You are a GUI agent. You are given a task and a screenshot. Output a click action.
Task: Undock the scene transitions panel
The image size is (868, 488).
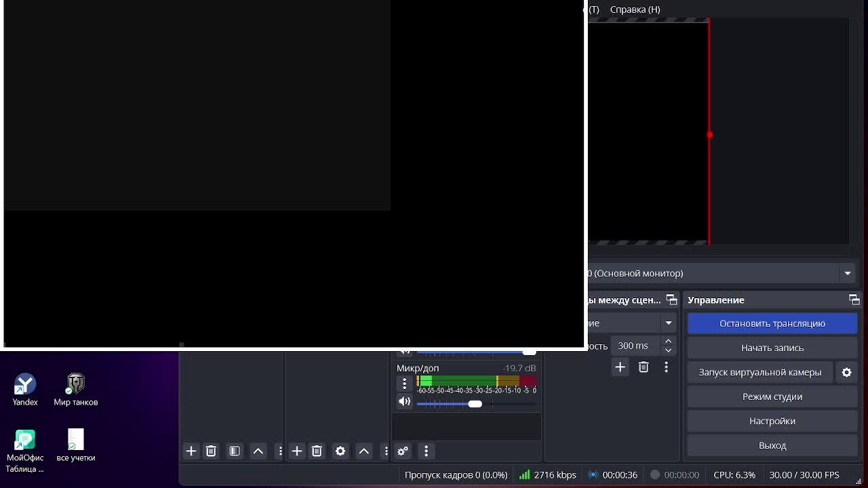(671, 300)
